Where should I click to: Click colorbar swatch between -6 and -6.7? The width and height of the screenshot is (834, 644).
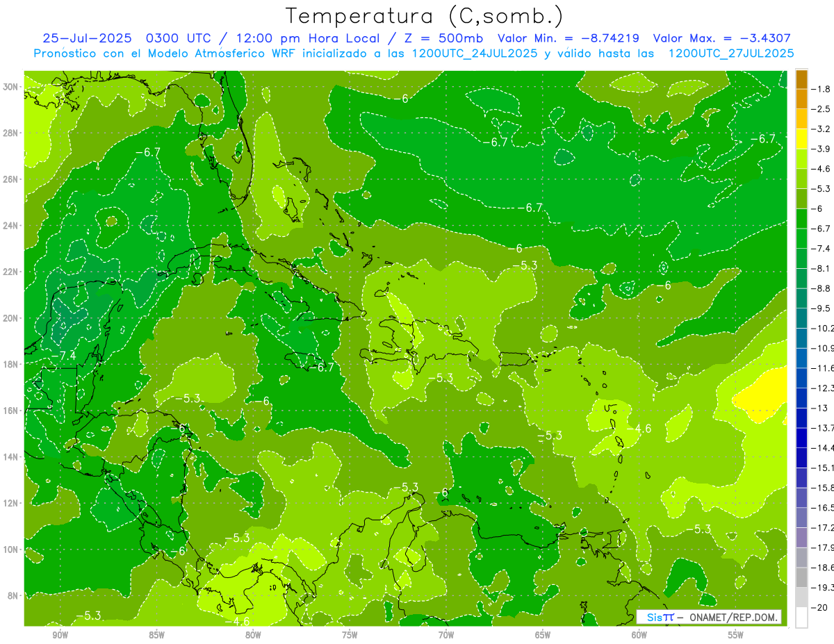(x=801, y=218)
